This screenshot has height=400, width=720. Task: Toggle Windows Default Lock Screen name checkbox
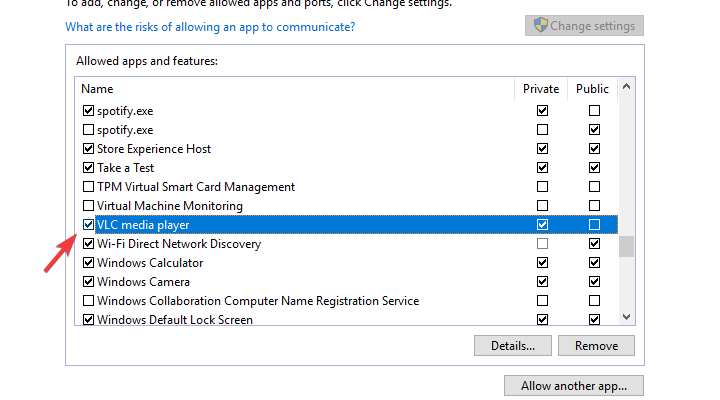(88, 320)
